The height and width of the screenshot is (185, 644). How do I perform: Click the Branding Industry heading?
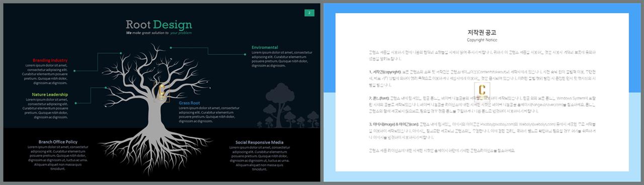tap(50, 60)
